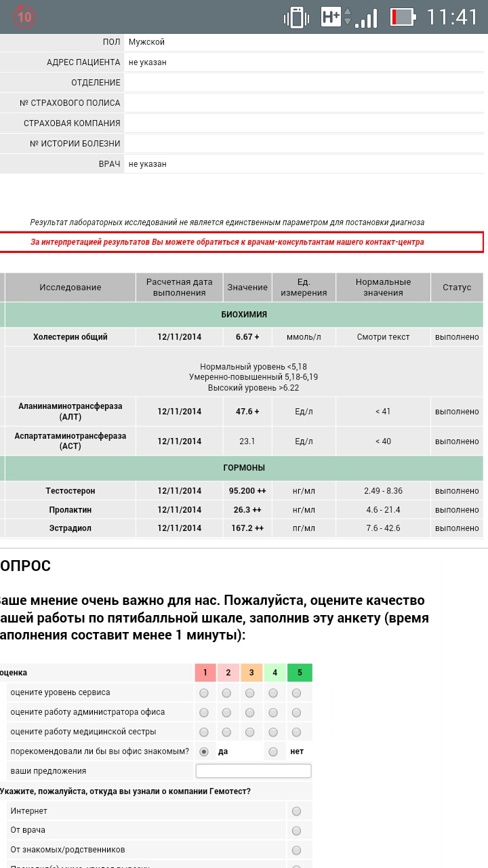Tap the green rating header 5
The width and height of the screenshot is (488, 868).
coord(300,673)
